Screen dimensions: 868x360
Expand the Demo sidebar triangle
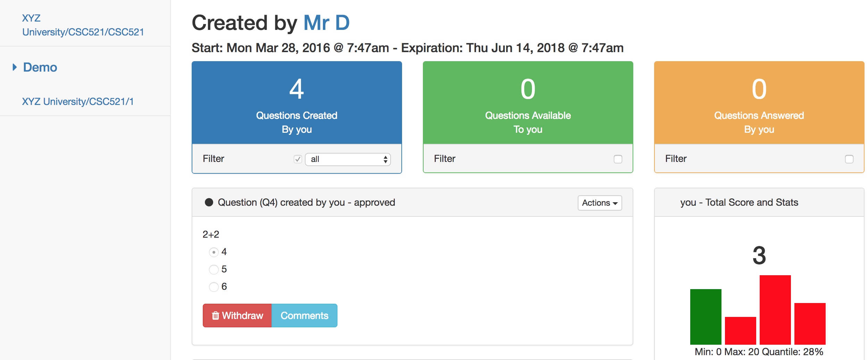coord(15,67)
